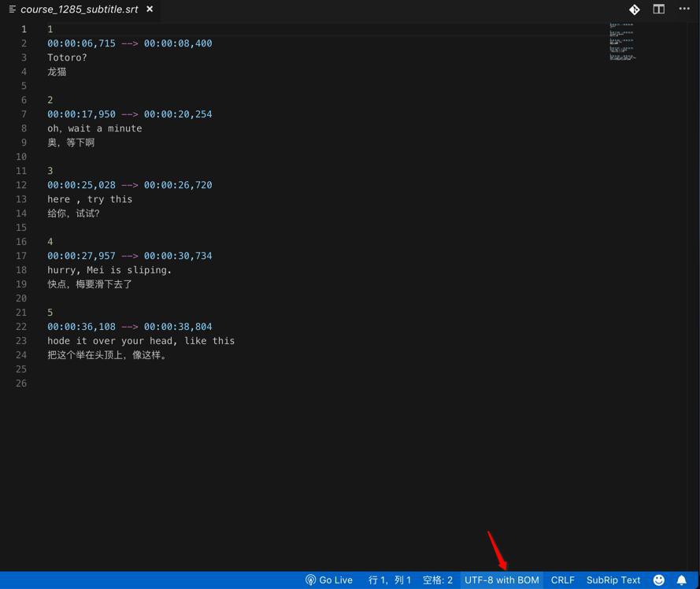Click timestamp 00:00:06,715
Screen dimensions: 700x589
pyautogui.click(x=81, y=43)
